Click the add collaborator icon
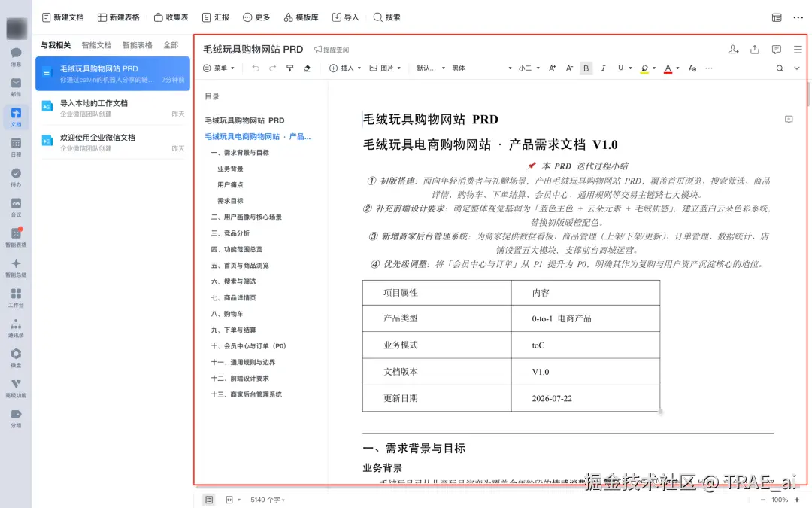Image resolution: width=812 pixels, height=508 pixels. point(733,50)
